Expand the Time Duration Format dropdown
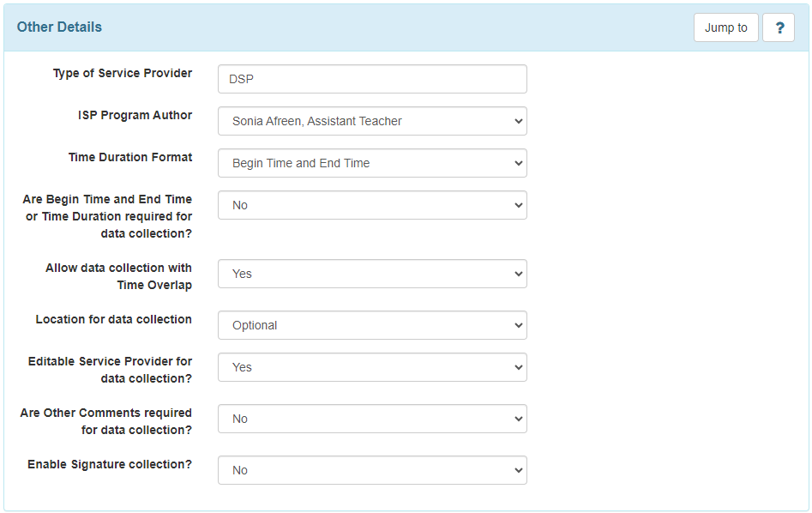812x513 pixels. pyautogui.click(x=372, y=163)
